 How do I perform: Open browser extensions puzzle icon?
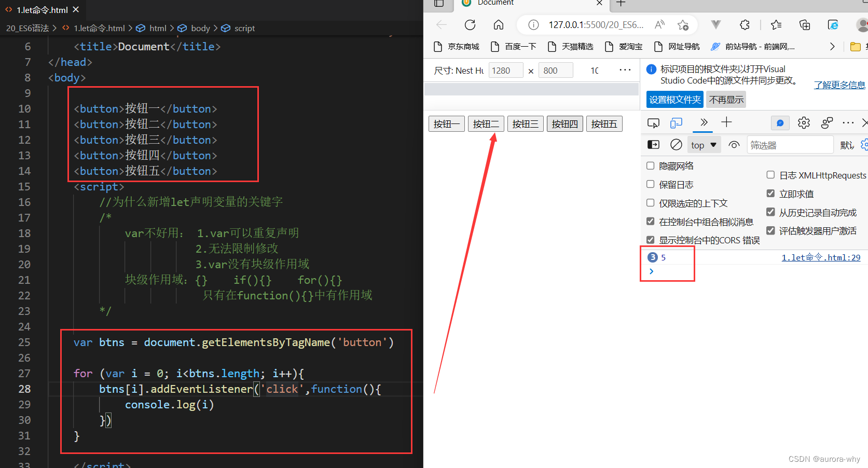pos(745,24)
